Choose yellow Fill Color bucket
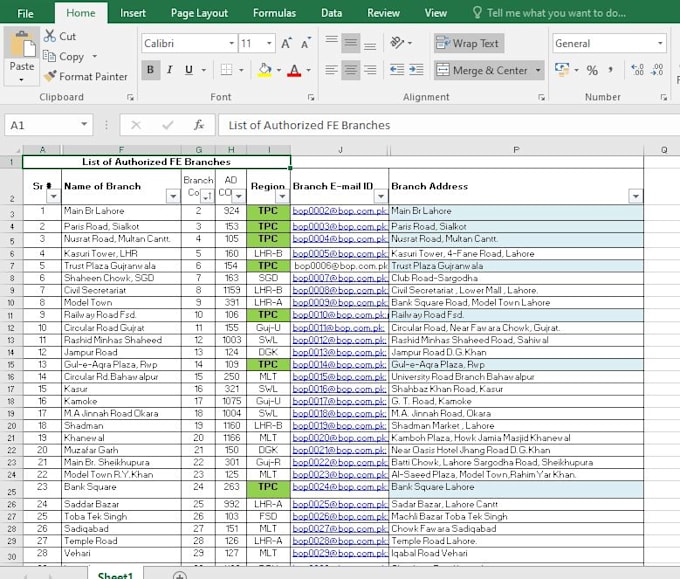Viewport: 680px width, 579px height. (x=265, y=70)
